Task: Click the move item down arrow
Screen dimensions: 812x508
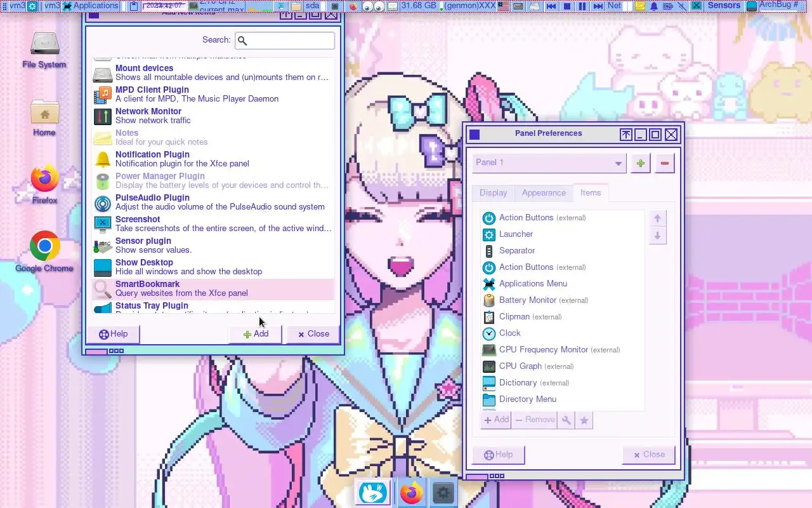Action: pos(657,236)
